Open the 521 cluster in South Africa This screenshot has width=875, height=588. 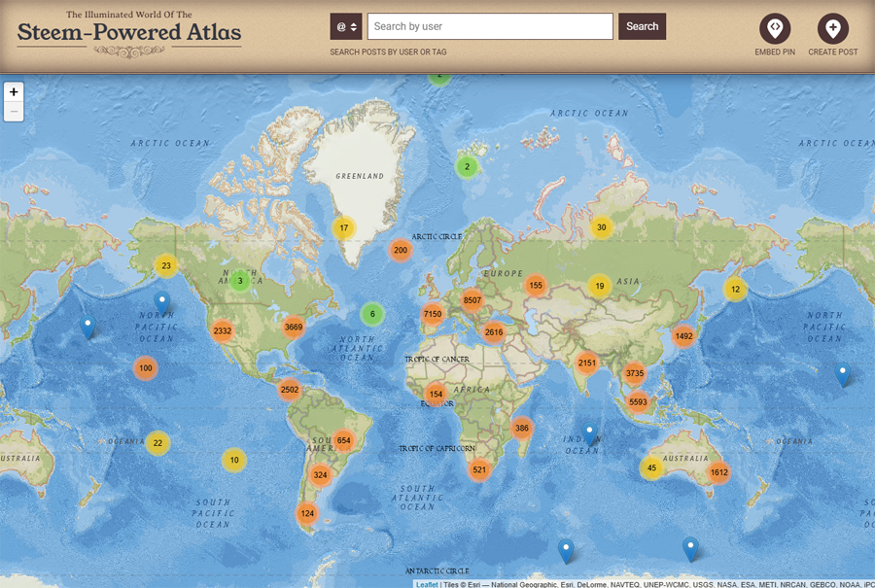(479, 469)
